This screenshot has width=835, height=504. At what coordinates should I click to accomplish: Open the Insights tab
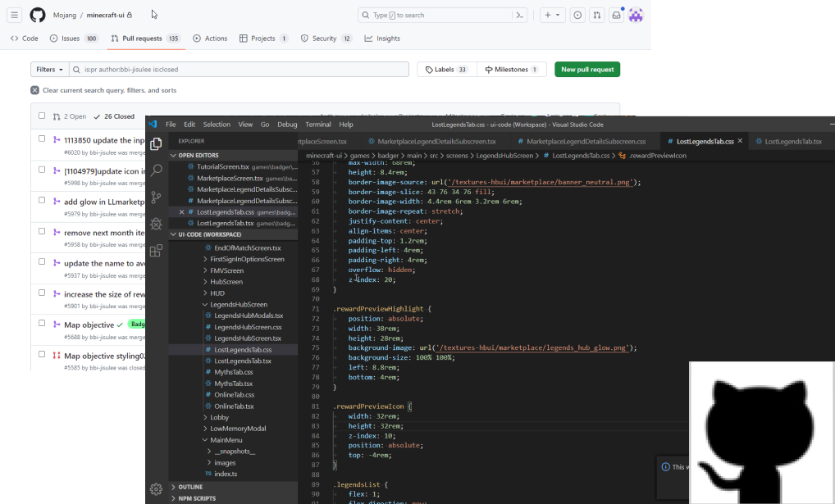(382, 39)
